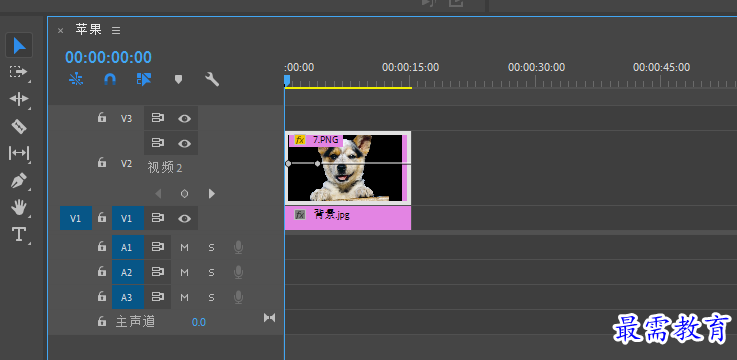Open Timeline display settings wrench
The height and width of the screenshot is (360, 737).
(212, 79)
